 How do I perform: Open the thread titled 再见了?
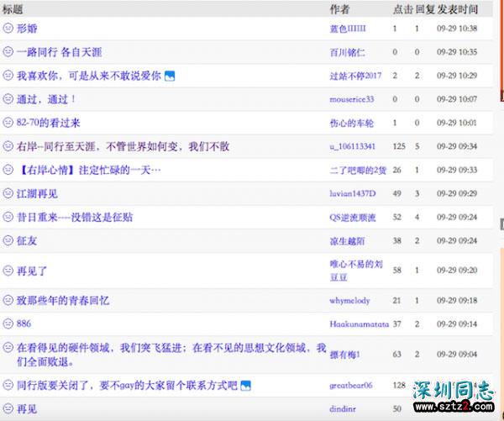(x=32, y=271)
